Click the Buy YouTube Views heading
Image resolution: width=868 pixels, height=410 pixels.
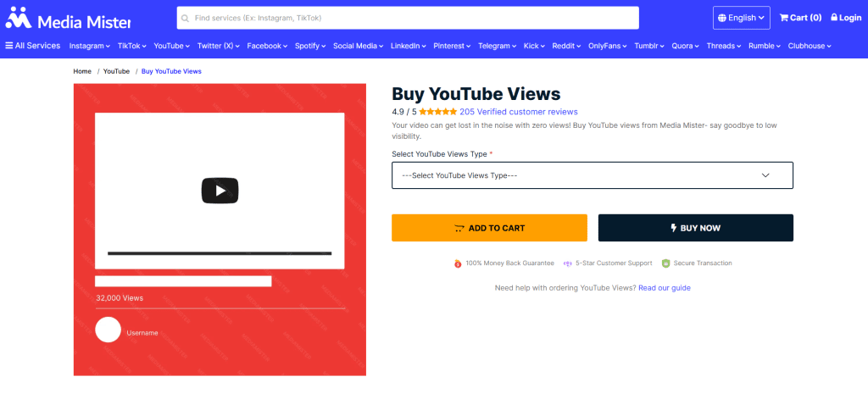(476, 93)
